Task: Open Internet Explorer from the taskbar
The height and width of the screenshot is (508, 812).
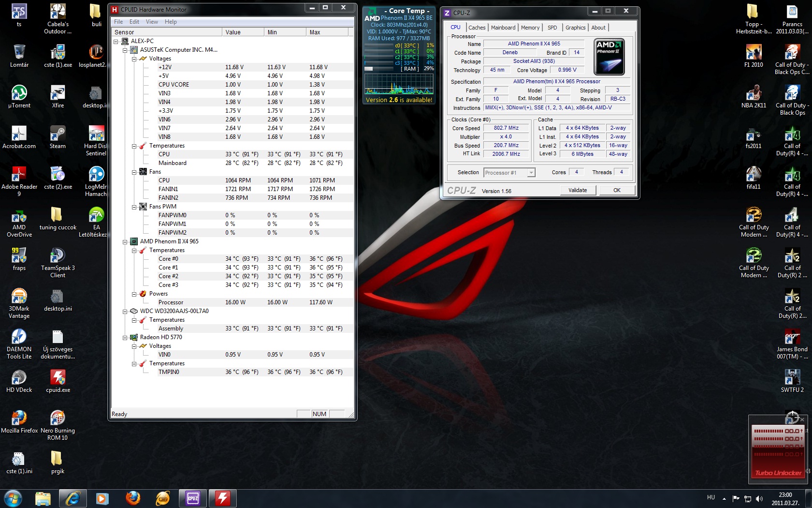Action: click(x=72, y=498)
